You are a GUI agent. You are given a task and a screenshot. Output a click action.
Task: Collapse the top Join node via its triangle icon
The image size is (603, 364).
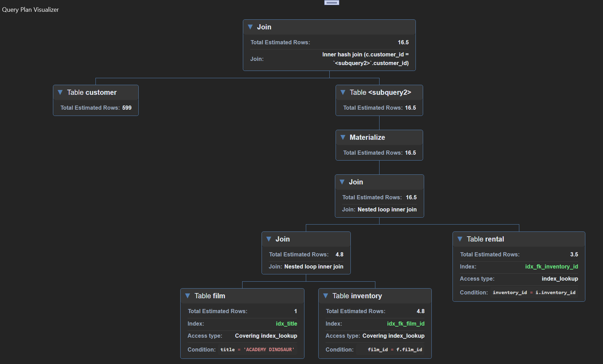[x=250, y=27]
